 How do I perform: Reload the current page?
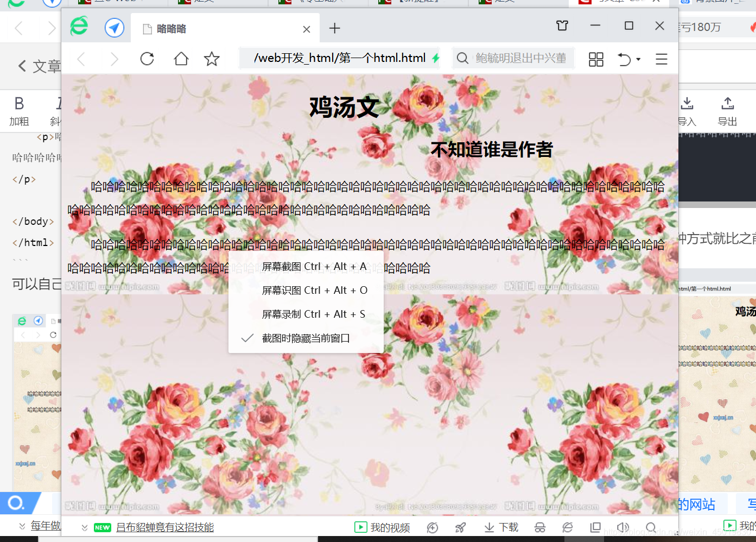pos(147,59)
